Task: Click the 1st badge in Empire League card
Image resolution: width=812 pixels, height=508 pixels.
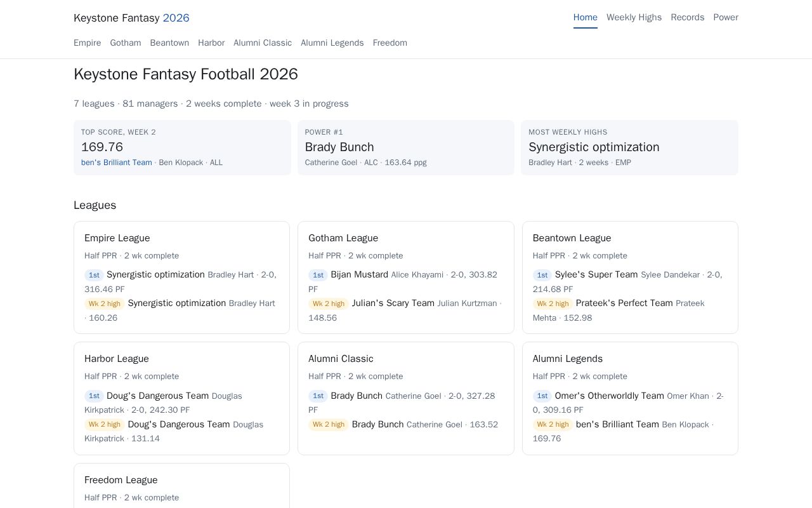Action: (x=94, y=275)
